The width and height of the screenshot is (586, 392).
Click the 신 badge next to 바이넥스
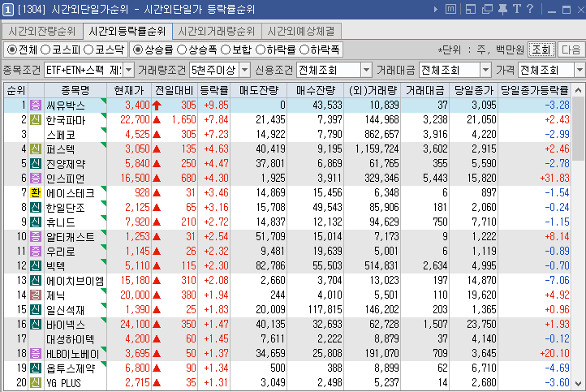[x=36, y=324]
